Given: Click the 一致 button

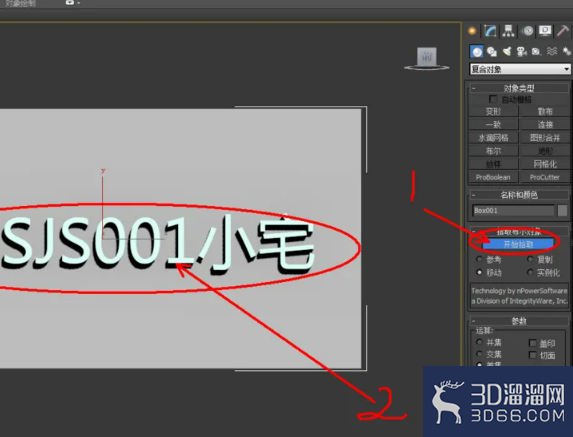Looking at the screenshot, I should (493, 125).
